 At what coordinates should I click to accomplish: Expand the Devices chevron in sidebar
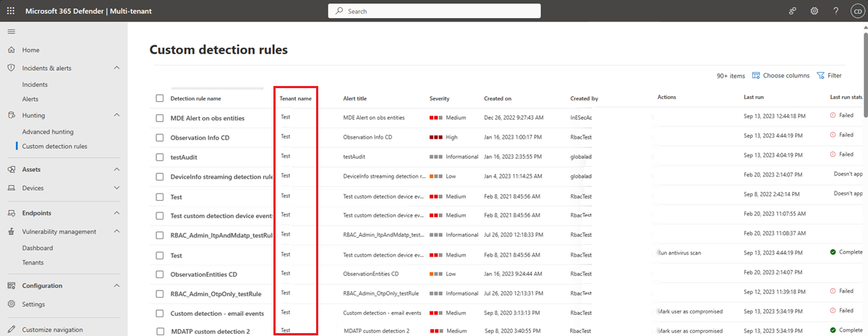click(116, 188)
